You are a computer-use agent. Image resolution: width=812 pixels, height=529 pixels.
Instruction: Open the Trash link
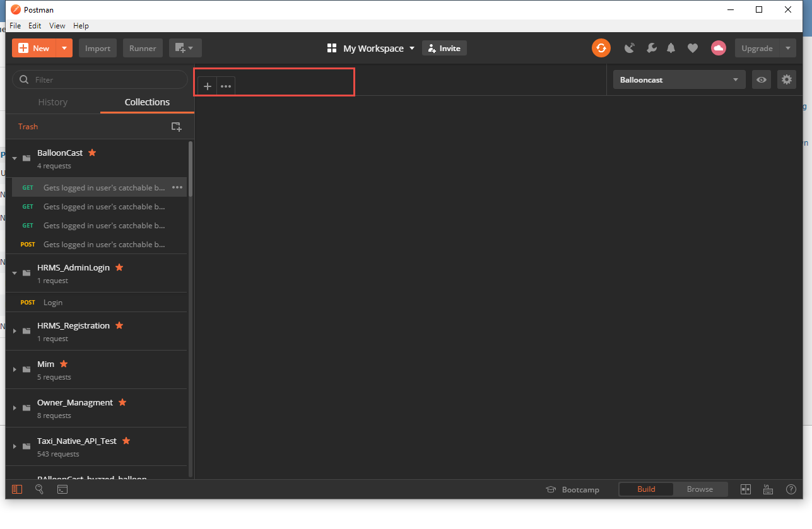click(x=28, y=127)
